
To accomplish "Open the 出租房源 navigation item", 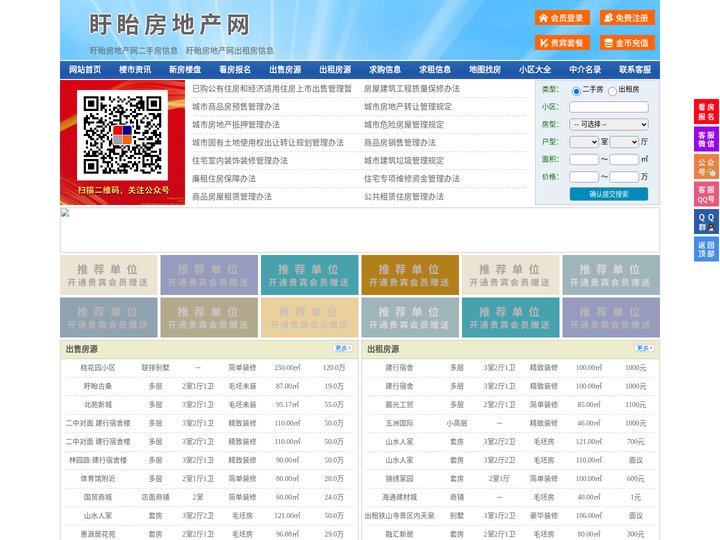I will (x=335, y=70).
